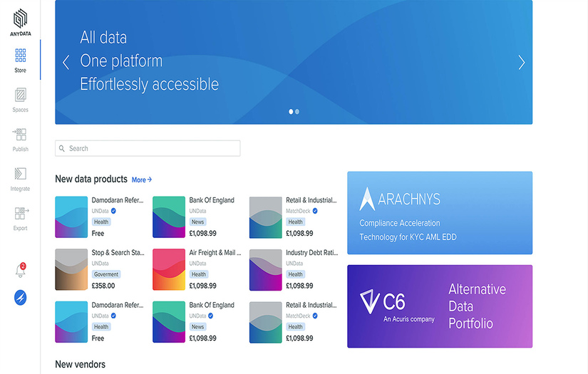Open first-row Retail & Industrial thumbnail

[x=266, y=217]
